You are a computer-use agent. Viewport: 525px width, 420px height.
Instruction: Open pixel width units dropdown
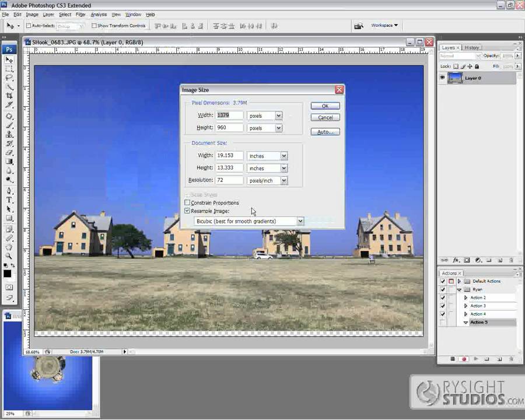tap(279, 116)
